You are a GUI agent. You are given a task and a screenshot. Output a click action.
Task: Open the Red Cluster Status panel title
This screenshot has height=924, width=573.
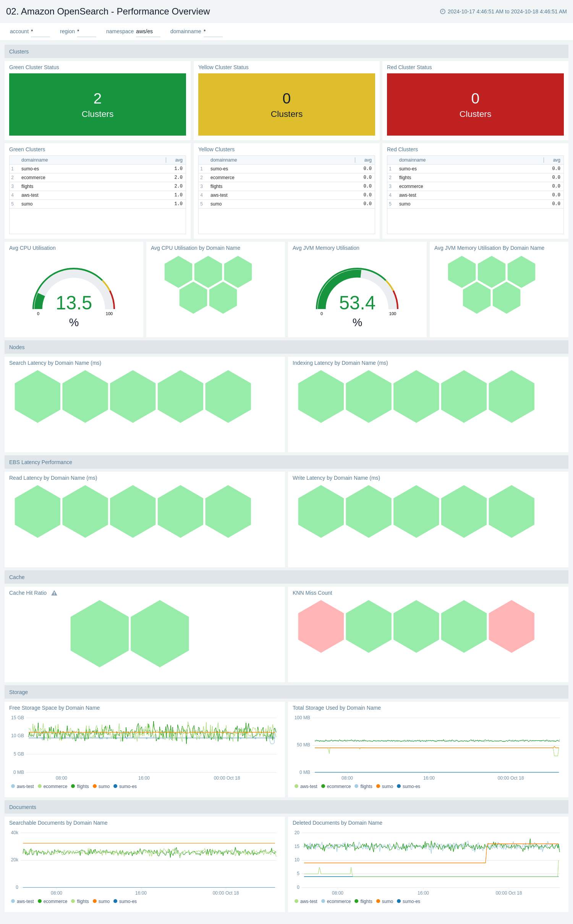point(409,67)
